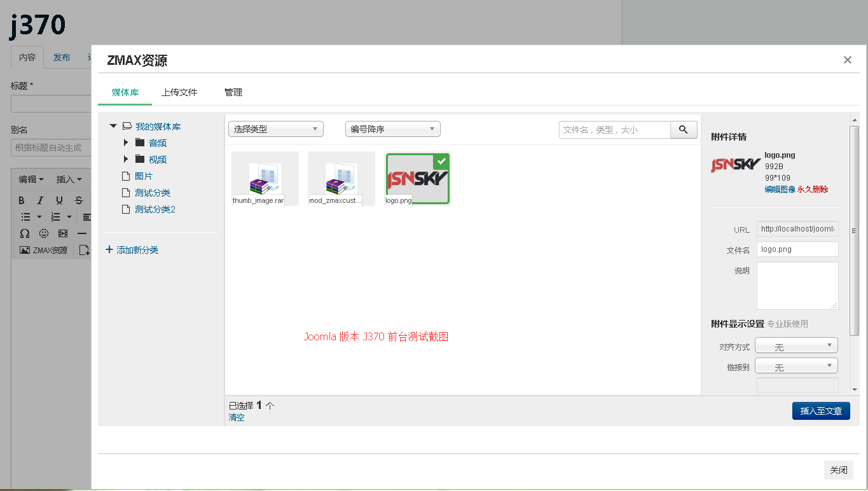
Task: Click the folder icon next to 音频
Action: coord(140,142)
